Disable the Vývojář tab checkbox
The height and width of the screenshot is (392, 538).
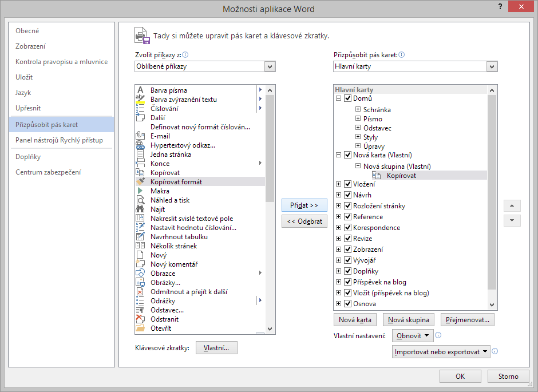click(347, 260)
